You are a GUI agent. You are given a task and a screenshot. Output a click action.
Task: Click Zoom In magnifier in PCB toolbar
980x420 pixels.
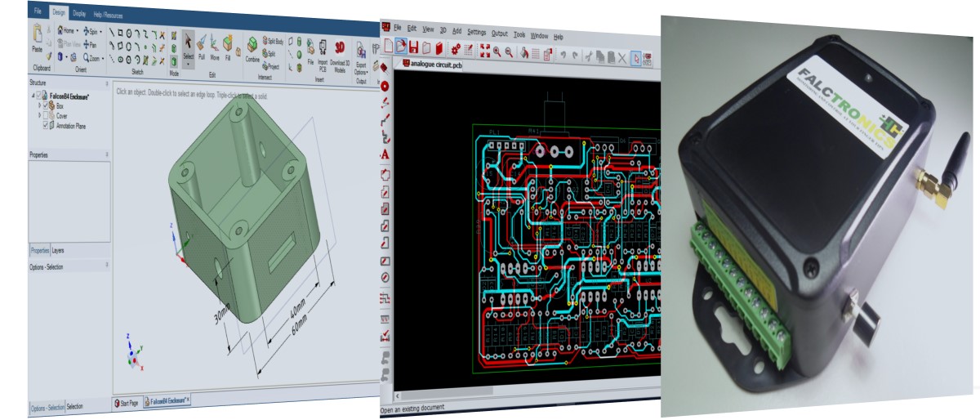pyautogui.click(x=496, y=51)
